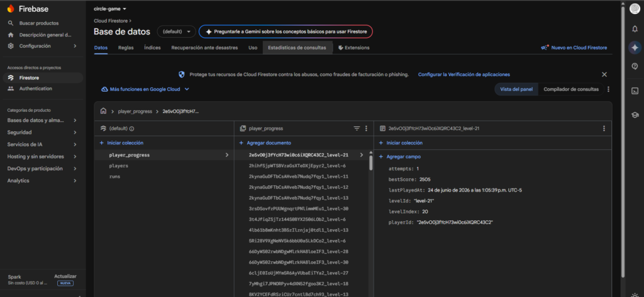
Task: Open the three-dot menu beside Compilador de consultas
Action: tap(608, 89)
